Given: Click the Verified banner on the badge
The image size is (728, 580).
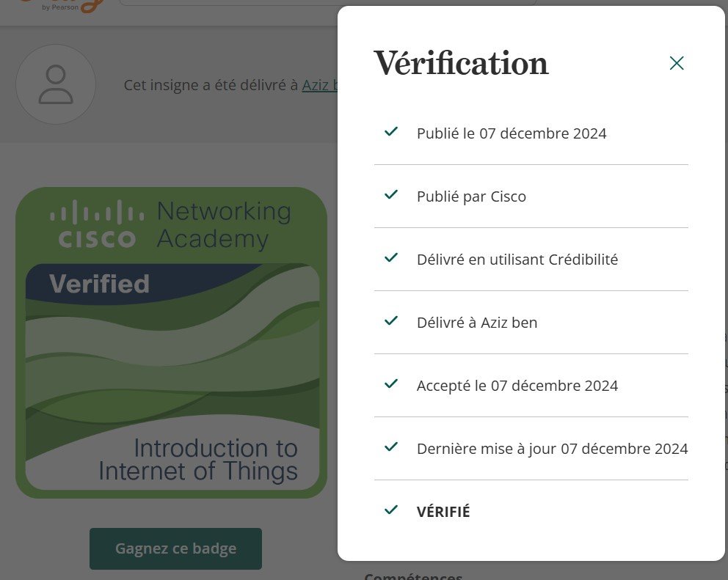Looking at the screenshot, I should click(99, 284).
